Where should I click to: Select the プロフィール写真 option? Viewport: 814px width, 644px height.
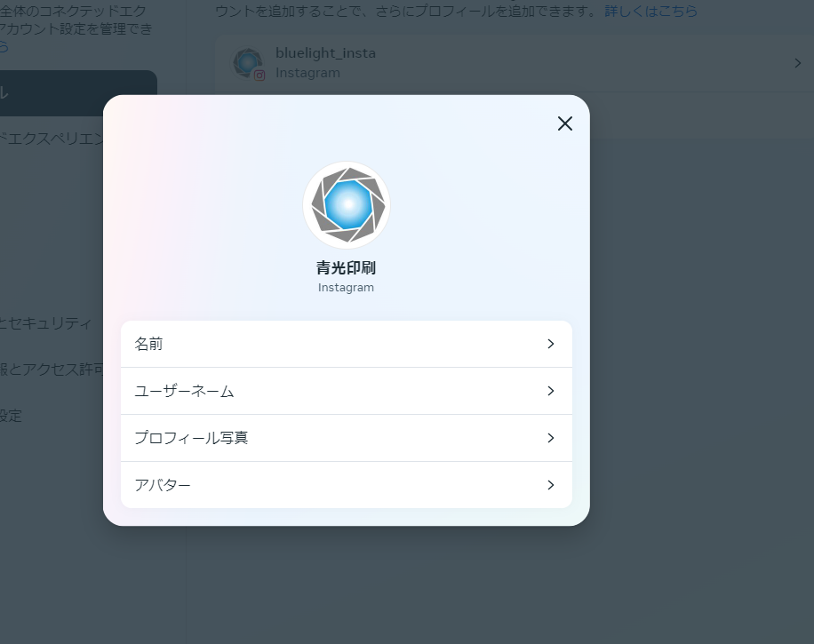coord(346,438)
